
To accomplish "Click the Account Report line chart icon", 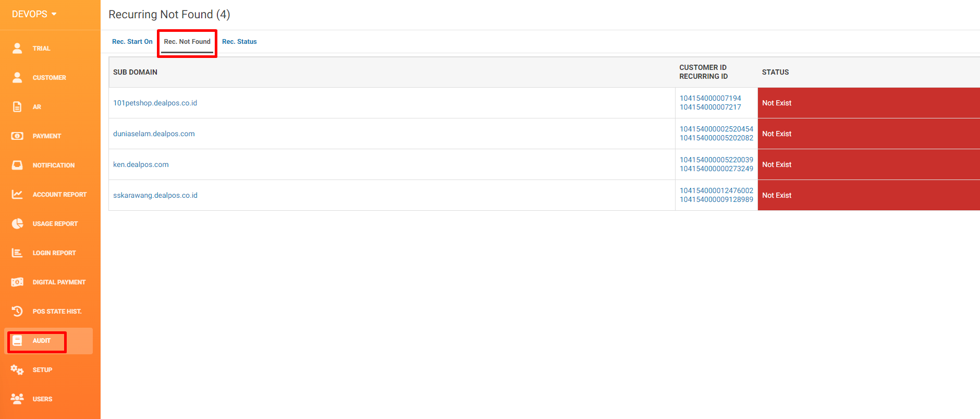I will (17, 194).
